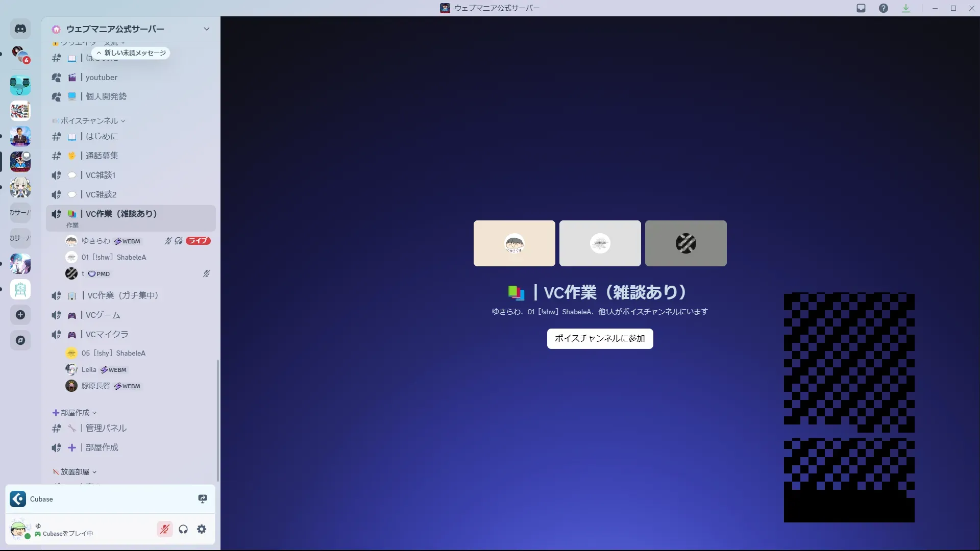Collapse the ボイスチャンネル category
The image size is (980, 551).
click(89, 121)
